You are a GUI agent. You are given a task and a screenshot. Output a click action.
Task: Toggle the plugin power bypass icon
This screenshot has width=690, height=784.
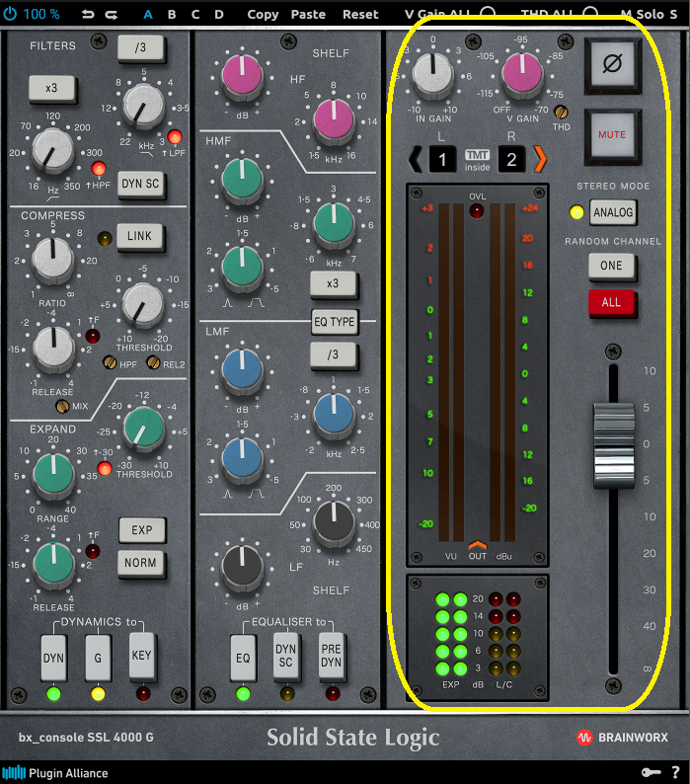(x=10, y=14)
